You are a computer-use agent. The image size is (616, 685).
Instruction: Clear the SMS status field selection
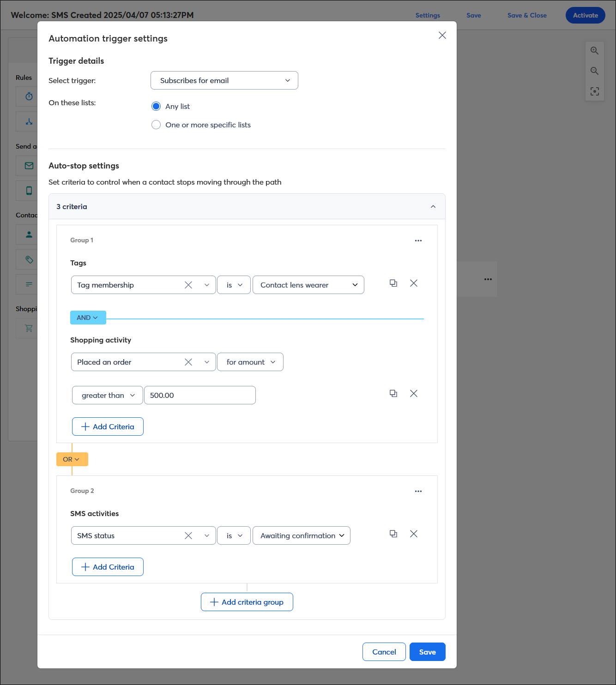point(188,535)
